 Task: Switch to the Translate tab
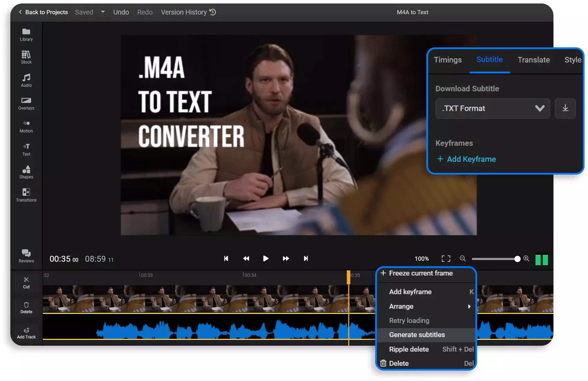pyautogui.click(x=534, y=59)
